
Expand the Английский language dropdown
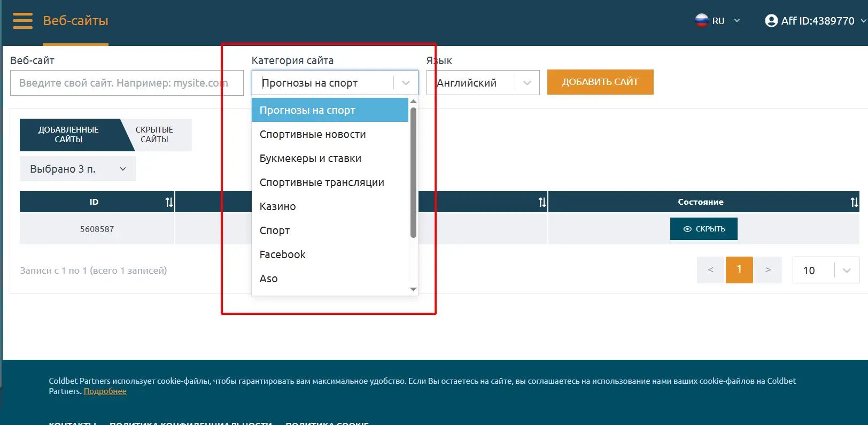527,83
